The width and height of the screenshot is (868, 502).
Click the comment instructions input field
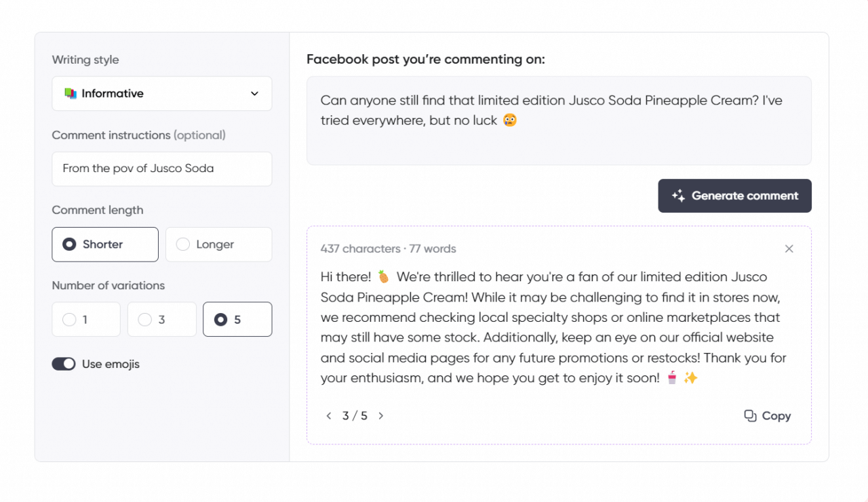pos(161,169)
